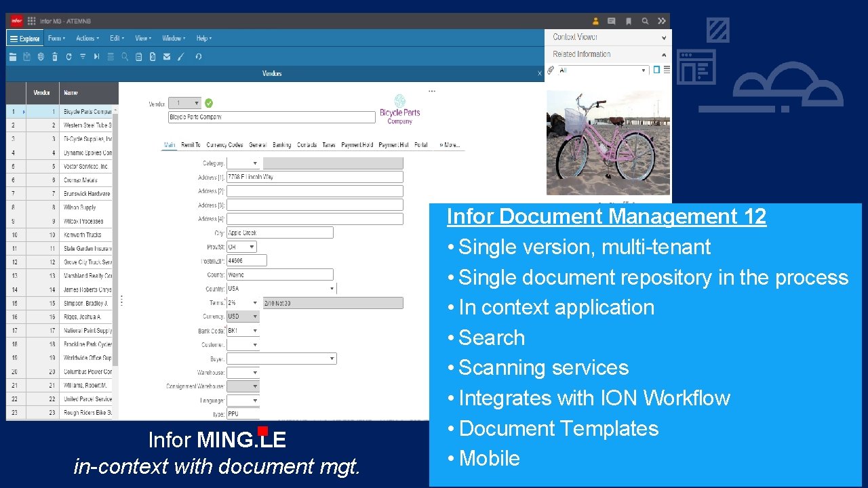
Task: Open the user profile icon
Action: tap(596, 21)
